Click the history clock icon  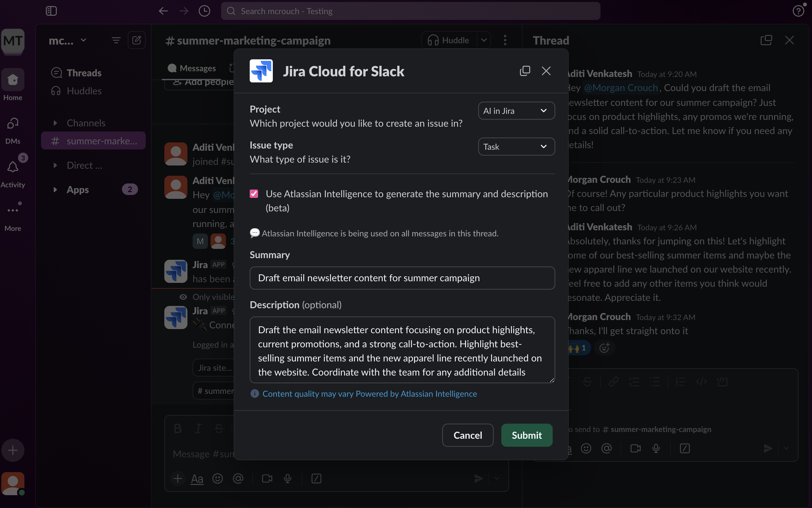pyautogui.click(x=204, y=11)
